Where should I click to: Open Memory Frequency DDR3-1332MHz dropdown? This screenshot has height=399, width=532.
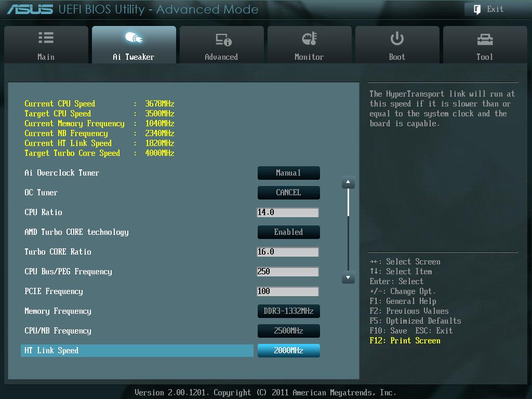[x=289, y=311]
